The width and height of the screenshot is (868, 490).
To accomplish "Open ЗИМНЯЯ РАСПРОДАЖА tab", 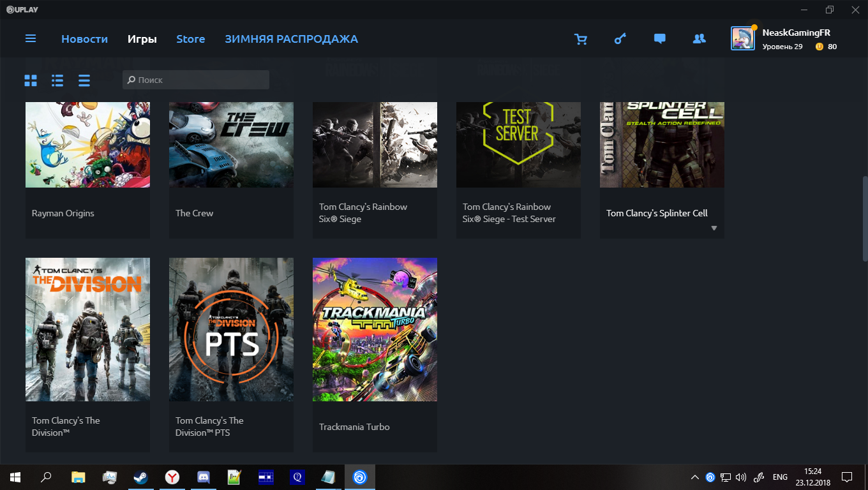I will coord(291,39).
